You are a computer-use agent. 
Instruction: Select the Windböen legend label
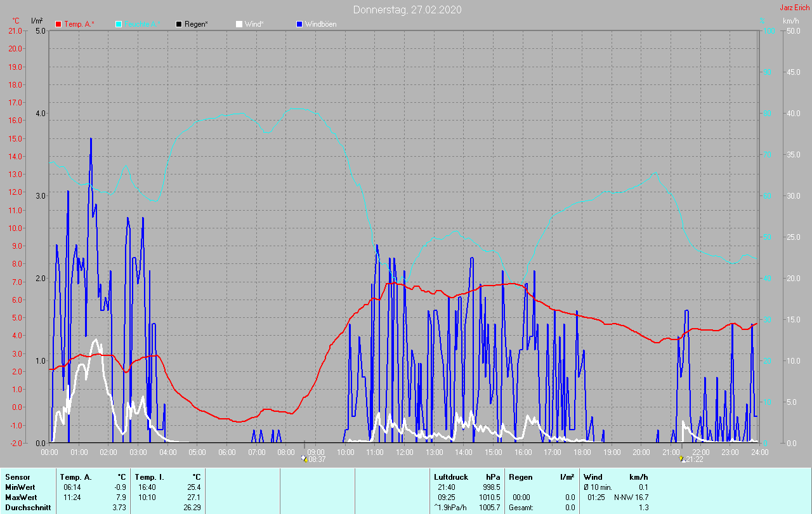point(321,24)
